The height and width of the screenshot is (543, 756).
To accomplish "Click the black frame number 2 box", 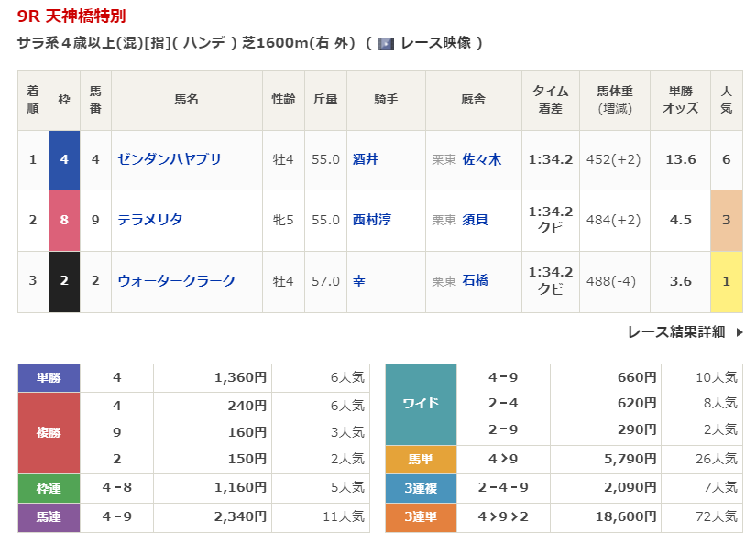I will [64, 281].
